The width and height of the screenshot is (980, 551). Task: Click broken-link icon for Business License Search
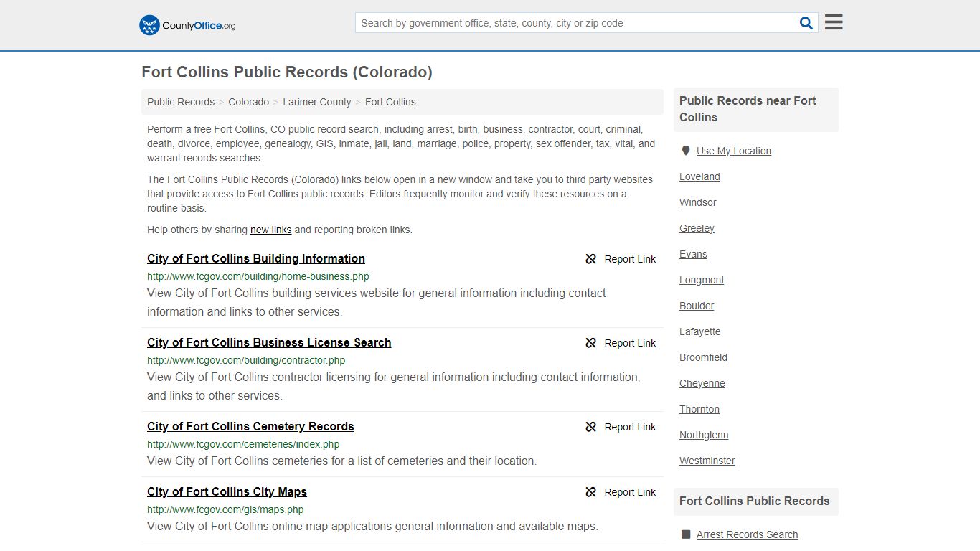click(x=591, y=343)
